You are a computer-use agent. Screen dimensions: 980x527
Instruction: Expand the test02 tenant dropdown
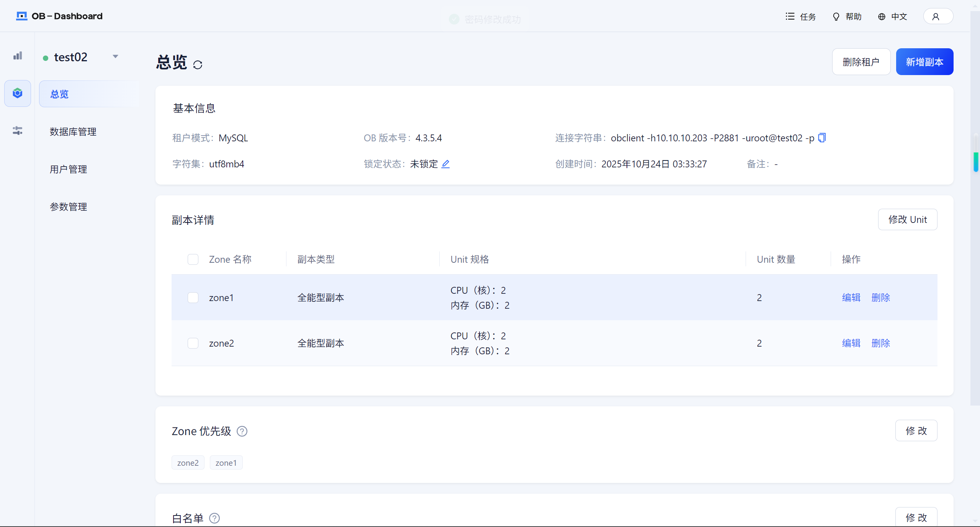115,57
